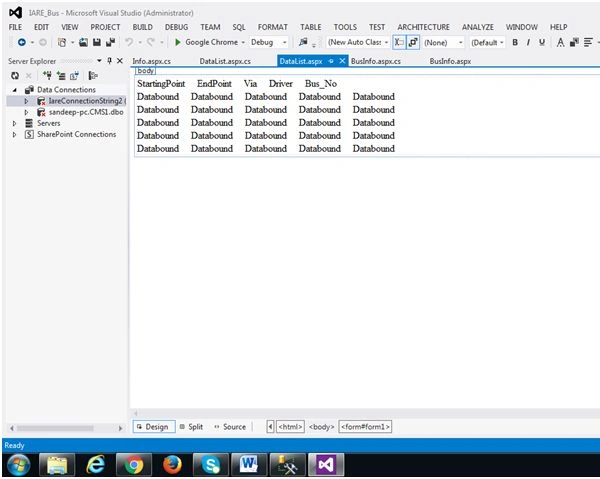The width and height of the screenshot is (600, 479).
Task: Click the Start debugging green play icon
Action: [x=177, y=42]
